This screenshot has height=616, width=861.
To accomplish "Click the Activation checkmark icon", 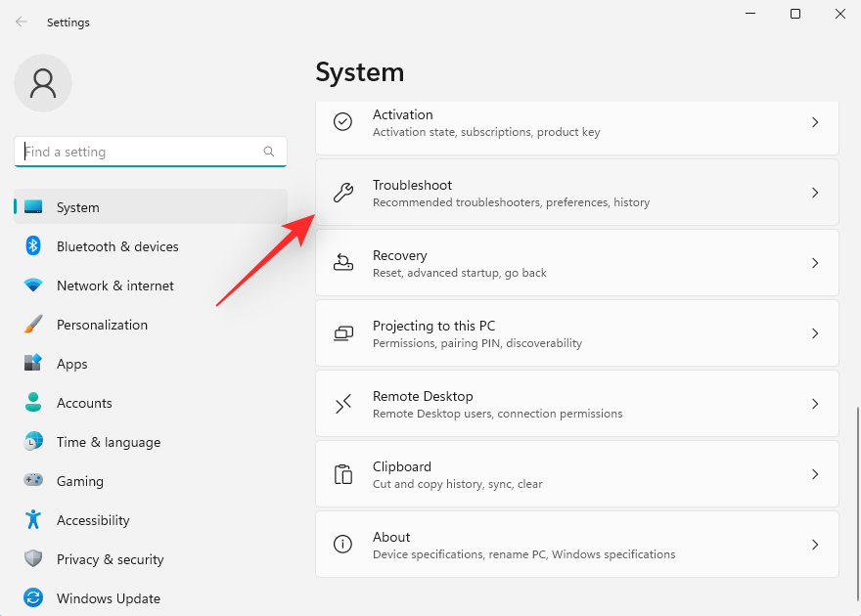I will 343,122.
